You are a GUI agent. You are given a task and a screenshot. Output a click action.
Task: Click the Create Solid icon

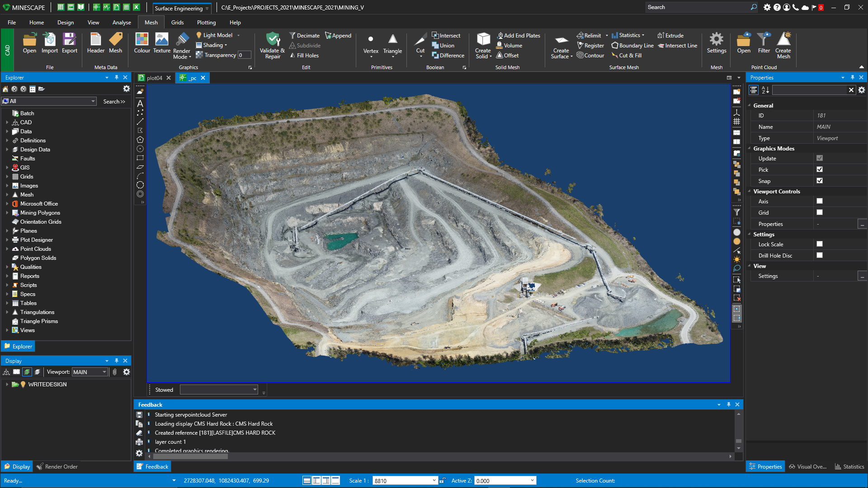click(x=483, y=40)
